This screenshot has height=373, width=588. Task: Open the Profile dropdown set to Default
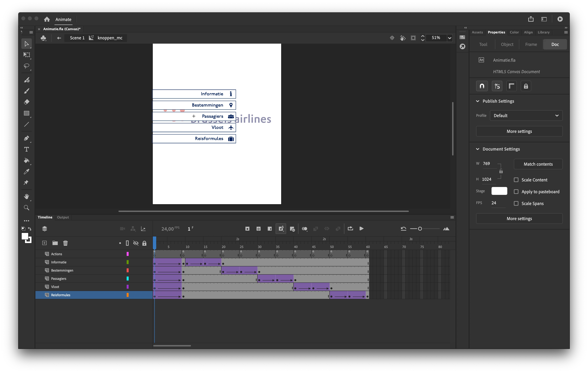click(x=526, y=115)
